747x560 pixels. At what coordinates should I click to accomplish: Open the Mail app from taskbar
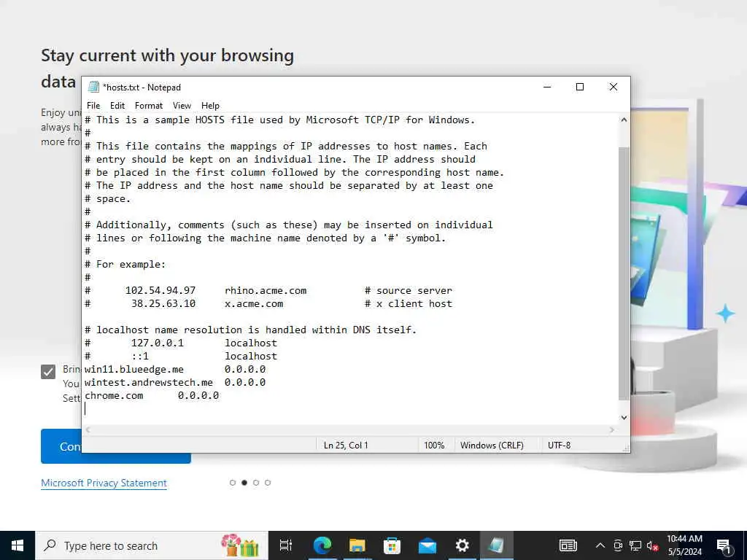coord(427,545)
